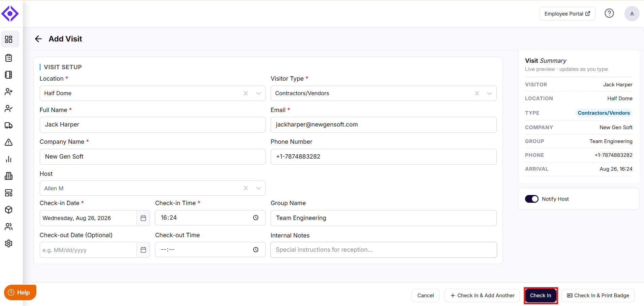The height and width of the screenshot is (306, 644).
Task: Open the cube package sidebar icon
Action: [9, 210]
